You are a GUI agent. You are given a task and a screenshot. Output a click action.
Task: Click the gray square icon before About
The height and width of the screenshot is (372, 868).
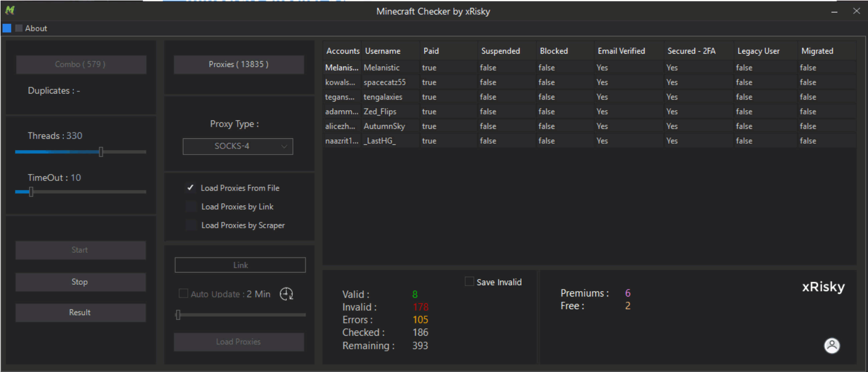(x=19, y=28)
